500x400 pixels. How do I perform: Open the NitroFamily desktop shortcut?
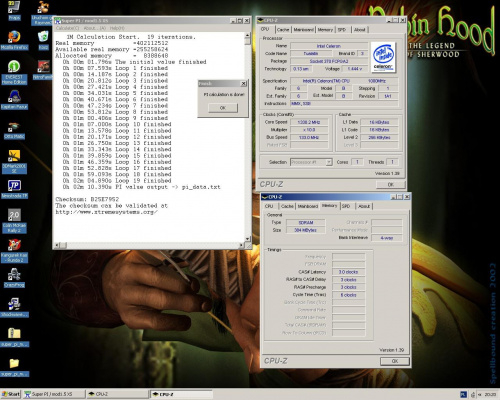[43, 70]
